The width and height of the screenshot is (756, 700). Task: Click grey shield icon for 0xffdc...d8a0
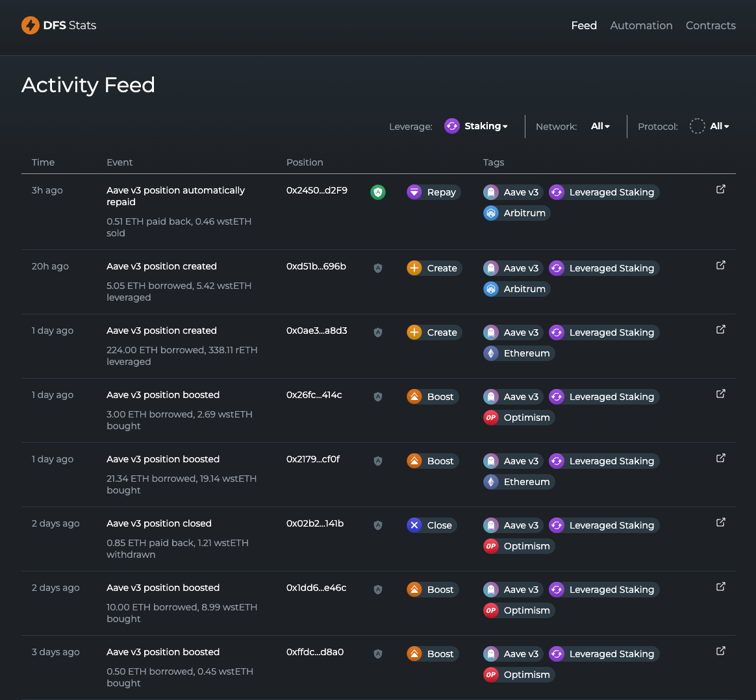point(378,654)
